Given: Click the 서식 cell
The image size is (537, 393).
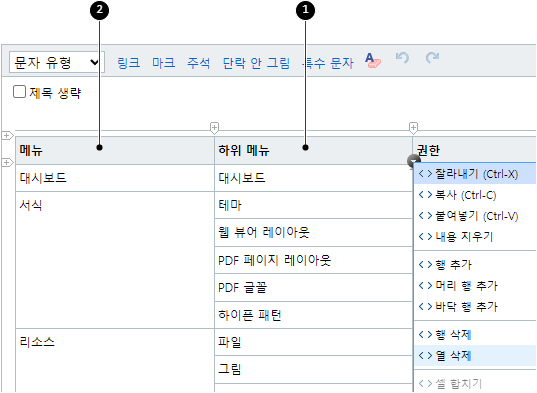Looking at the screenshot, I should [x=115, y=260].
